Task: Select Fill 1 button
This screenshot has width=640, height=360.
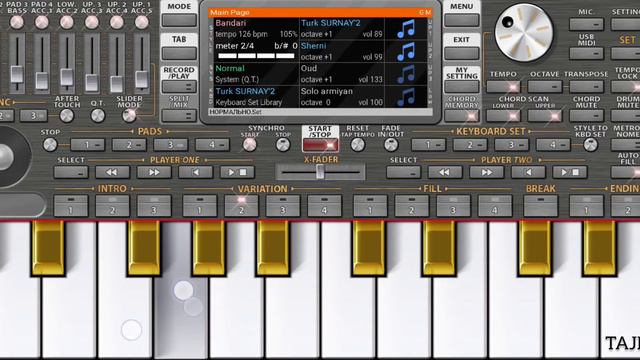Action: (370, 206)
